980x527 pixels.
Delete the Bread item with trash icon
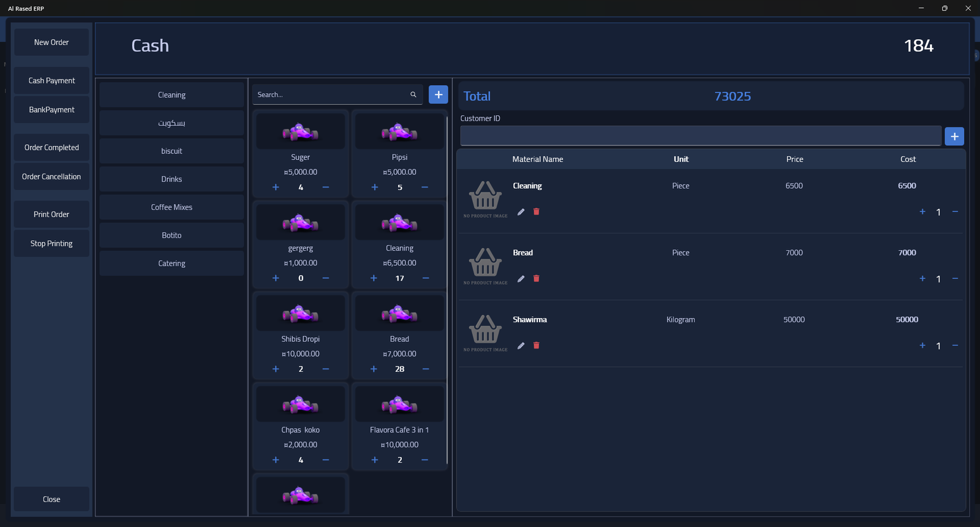[537, 279]
